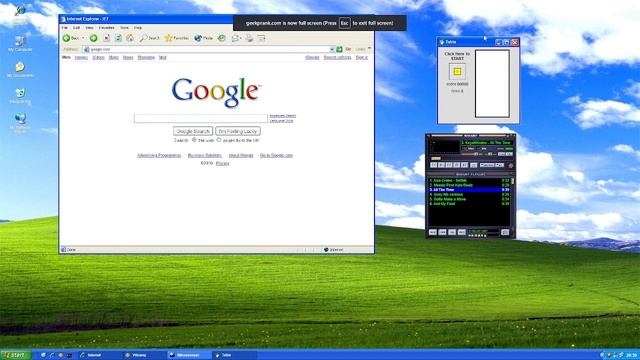
Task: Open the Mail button dropdown arrow
Action: [x=240, y=38]
